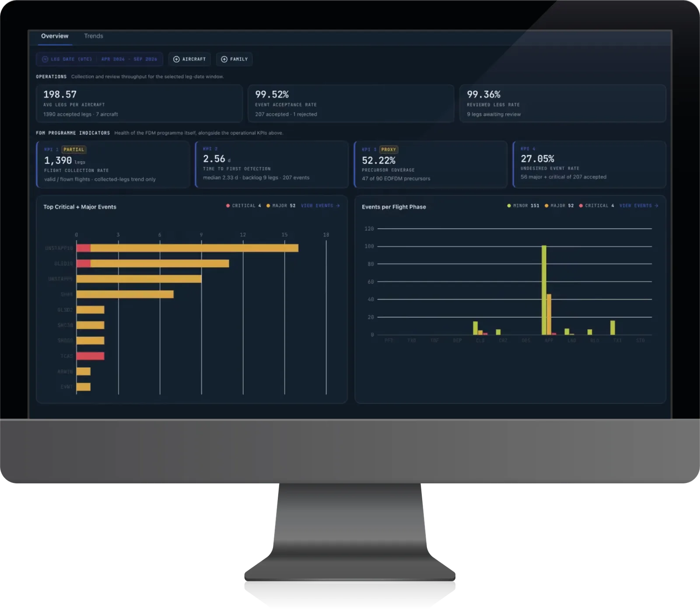Click the '9 legs awaiting review' text
Viewport: 700px width, 609px height.
point(494,114)
